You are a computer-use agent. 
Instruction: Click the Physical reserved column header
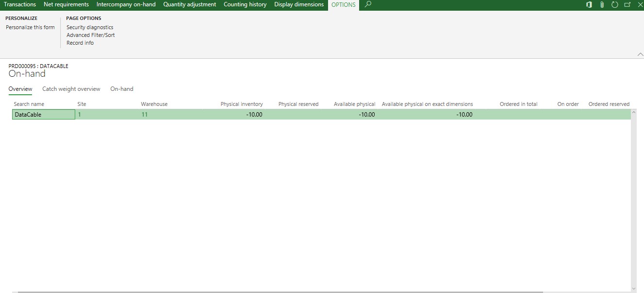coord(298,104)
